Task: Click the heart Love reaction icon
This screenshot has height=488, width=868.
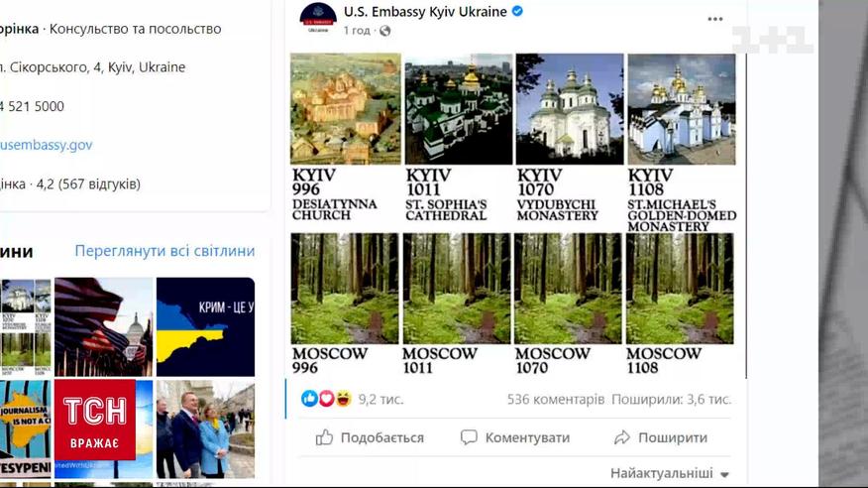Action: point(327,399)
